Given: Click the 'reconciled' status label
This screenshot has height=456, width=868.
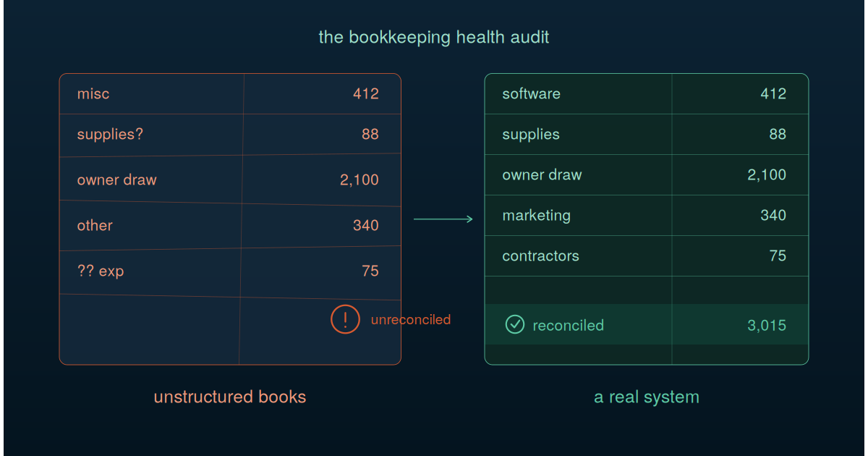Looking at the screenshot, I should (569, 326).
